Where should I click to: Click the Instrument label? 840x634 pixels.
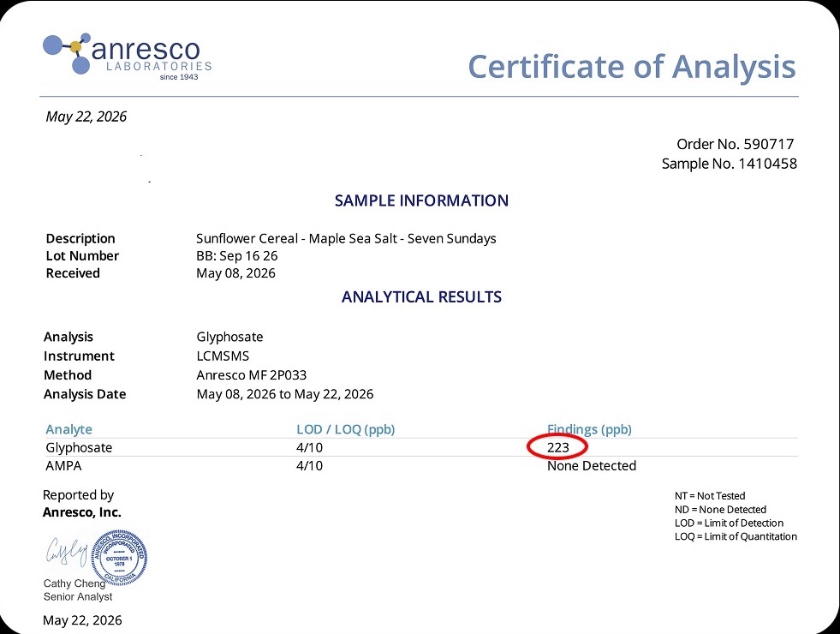click(79, 356)
